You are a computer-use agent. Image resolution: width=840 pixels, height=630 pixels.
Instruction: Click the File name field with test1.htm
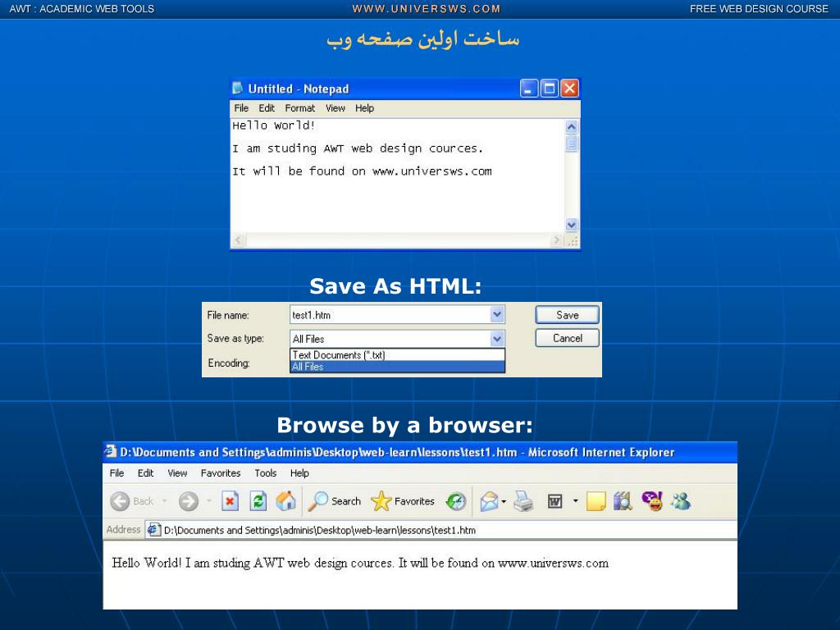click(x=390, y=315)
